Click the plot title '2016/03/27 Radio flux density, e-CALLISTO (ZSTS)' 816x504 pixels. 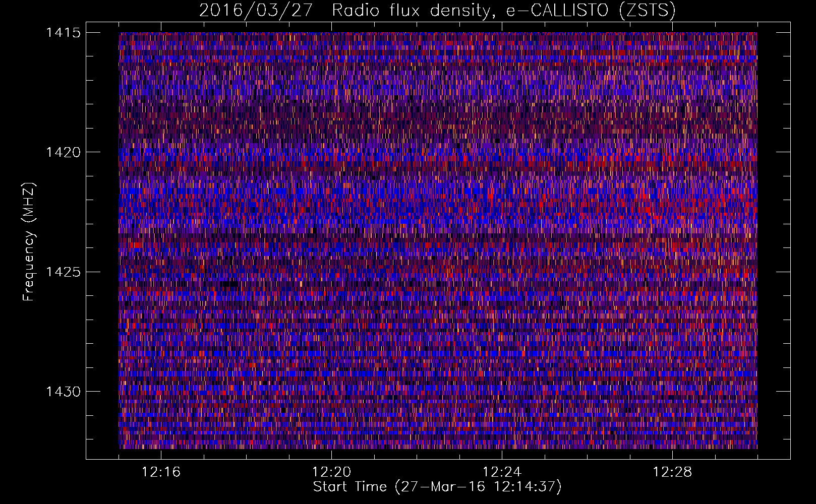tap(437, 10)
